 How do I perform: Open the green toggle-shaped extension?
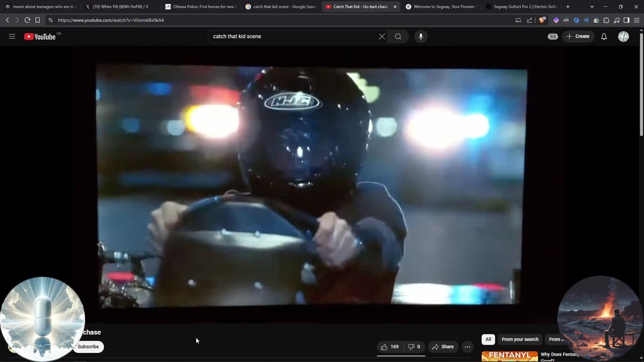[x=596, y=20]
